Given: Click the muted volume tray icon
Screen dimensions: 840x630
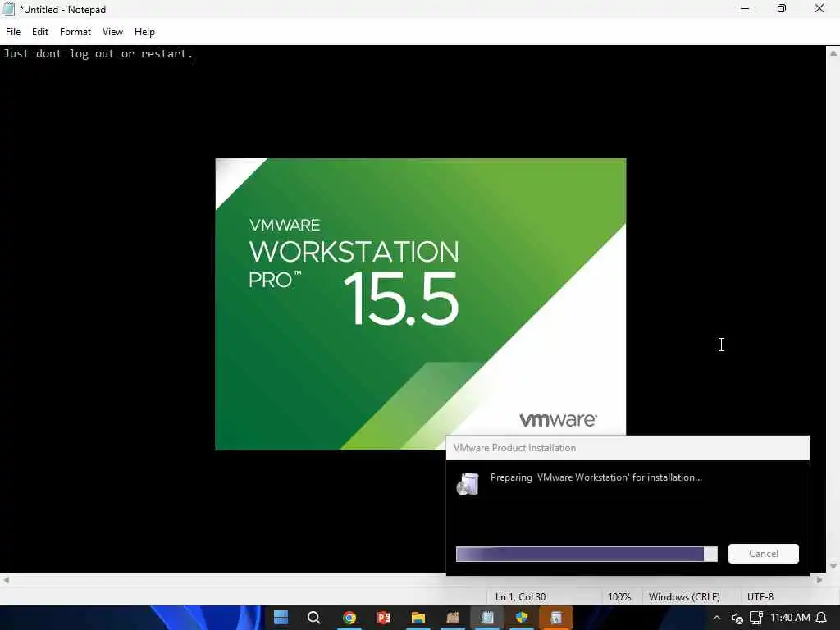Looking at the screenshot, I should pos(737,619).
